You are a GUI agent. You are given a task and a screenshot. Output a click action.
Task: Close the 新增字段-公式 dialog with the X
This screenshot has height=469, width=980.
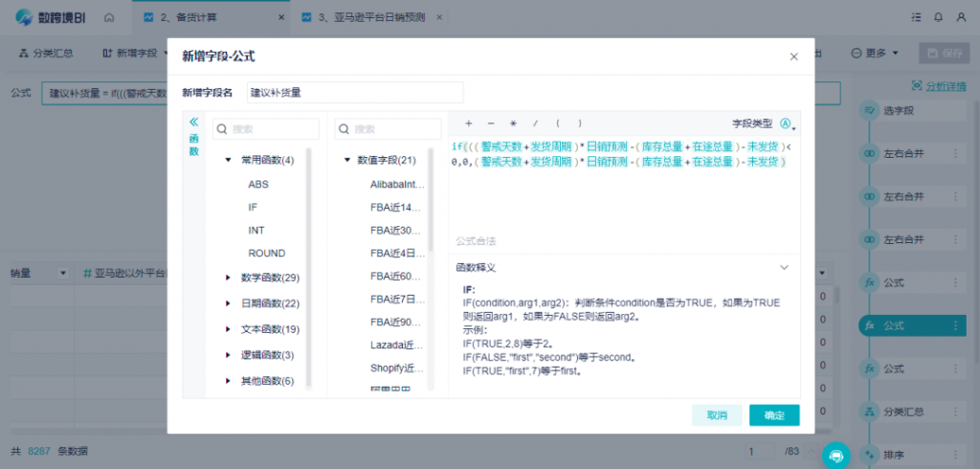point(793,56)
